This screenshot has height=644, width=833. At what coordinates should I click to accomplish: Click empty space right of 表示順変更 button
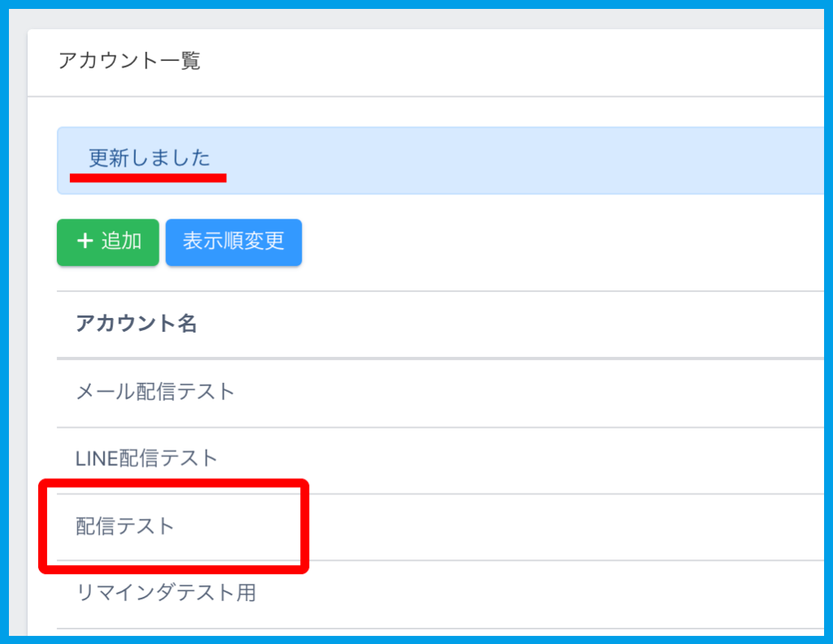coord(553,241)
